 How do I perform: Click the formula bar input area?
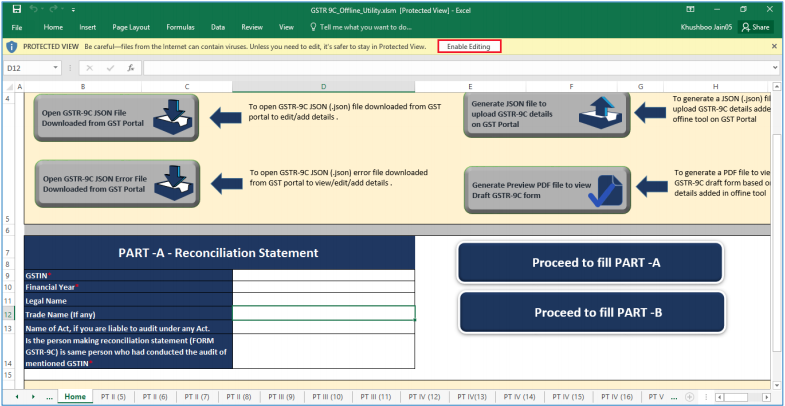click(x=458, y=68)
